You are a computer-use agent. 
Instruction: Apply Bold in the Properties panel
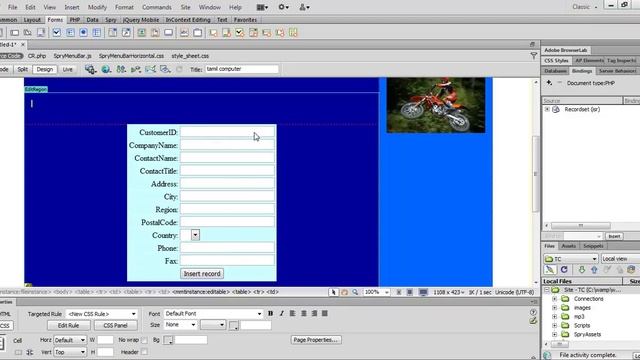click(270, 313)
